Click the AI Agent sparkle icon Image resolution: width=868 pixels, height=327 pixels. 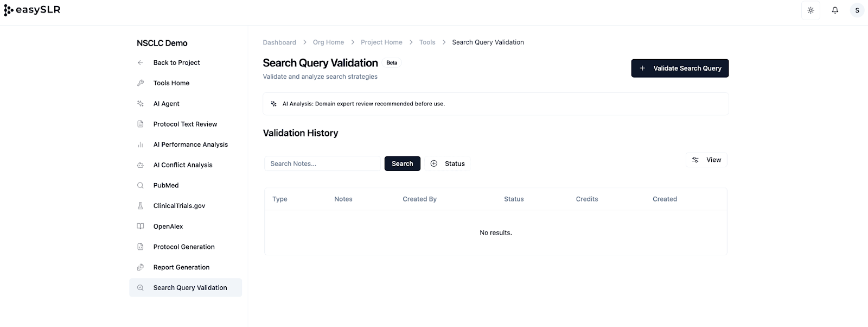point(141,104)
